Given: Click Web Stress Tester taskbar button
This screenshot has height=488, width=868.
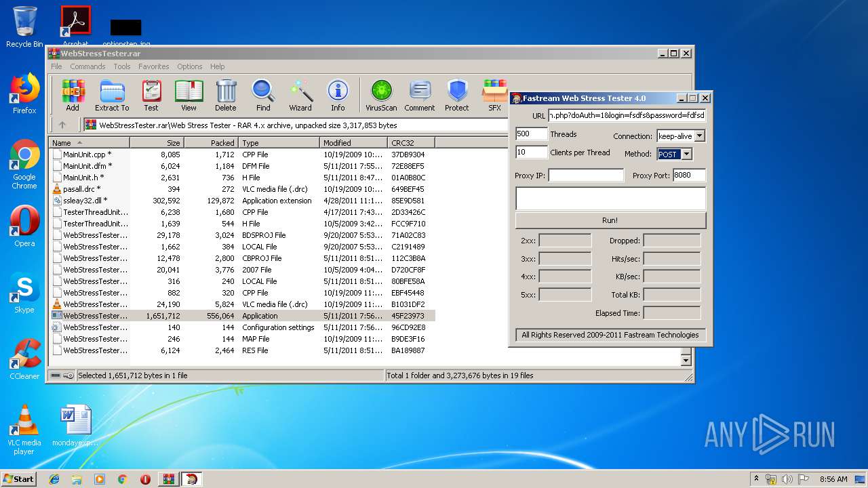Looking at the screenshot, I should (191, 479).
